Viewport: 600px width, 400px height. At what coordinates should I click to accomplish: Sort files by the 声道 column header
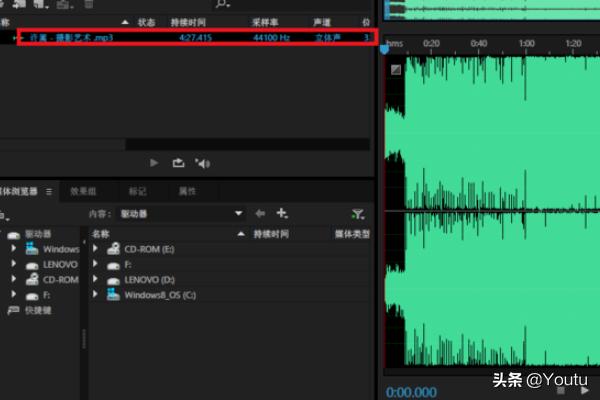click(x=321, y=22)
